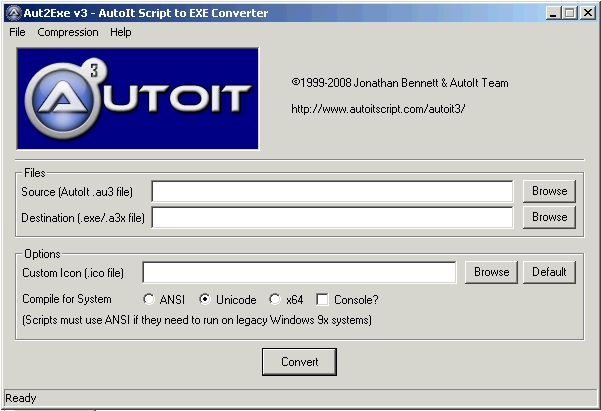Click the Custom Icon path field
The width and height of the screenshot is (601, 411).
click(299, 272)
